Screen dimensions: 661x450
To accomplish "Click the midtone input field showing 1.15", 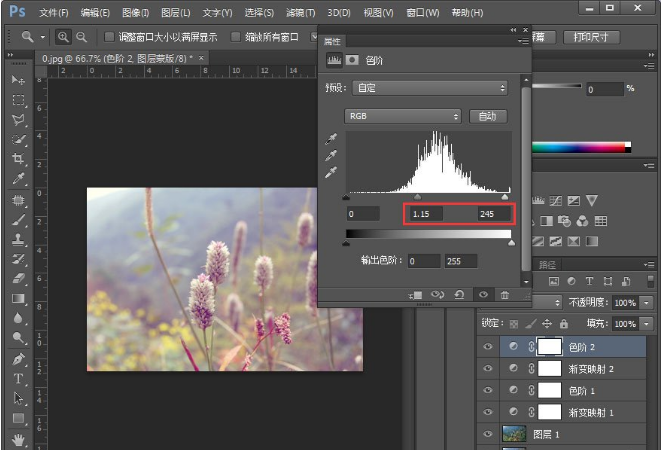I will pyautogui.click(x=427, y=214).
